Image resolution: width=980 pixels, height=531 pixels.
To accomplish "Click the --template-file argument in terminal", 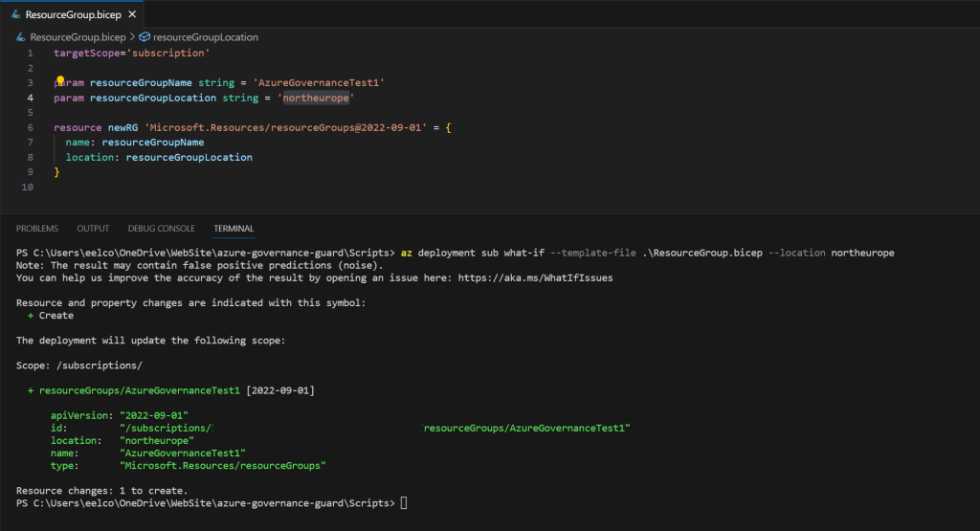I will pos(592,253).
